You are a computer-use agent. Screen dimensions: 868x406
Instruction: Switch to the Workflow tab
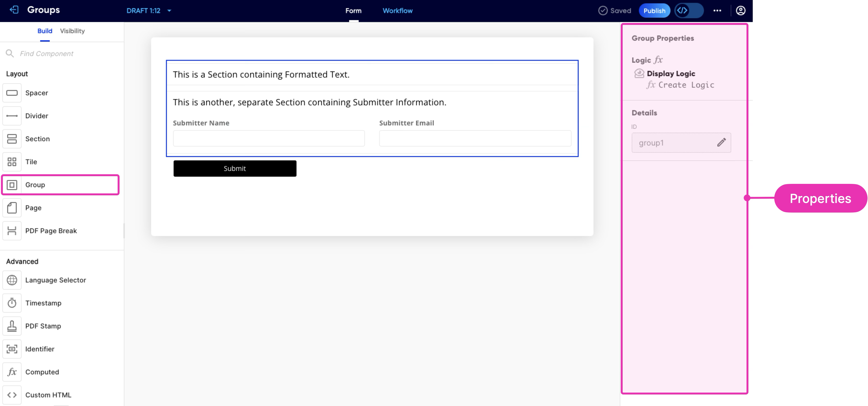tap(397, 11)
